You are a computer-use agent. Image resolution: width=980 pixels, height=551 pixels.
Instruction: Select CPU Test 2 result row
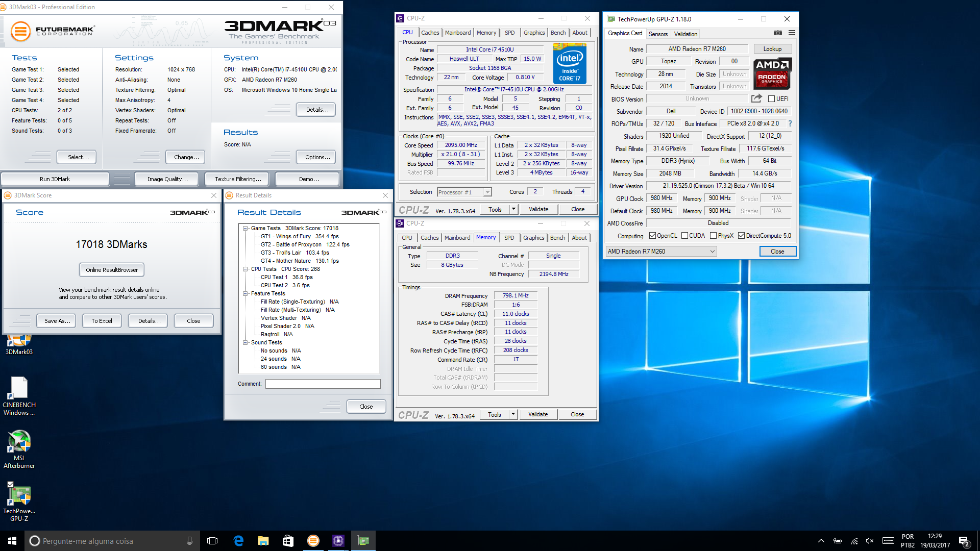(x=285, y=285)
